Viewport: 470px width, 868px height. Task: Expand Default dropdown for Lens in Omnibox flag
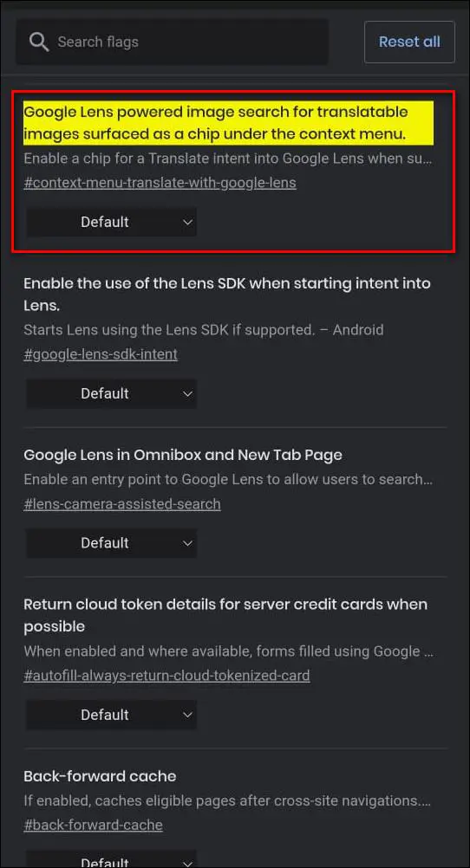click(111, 543)
